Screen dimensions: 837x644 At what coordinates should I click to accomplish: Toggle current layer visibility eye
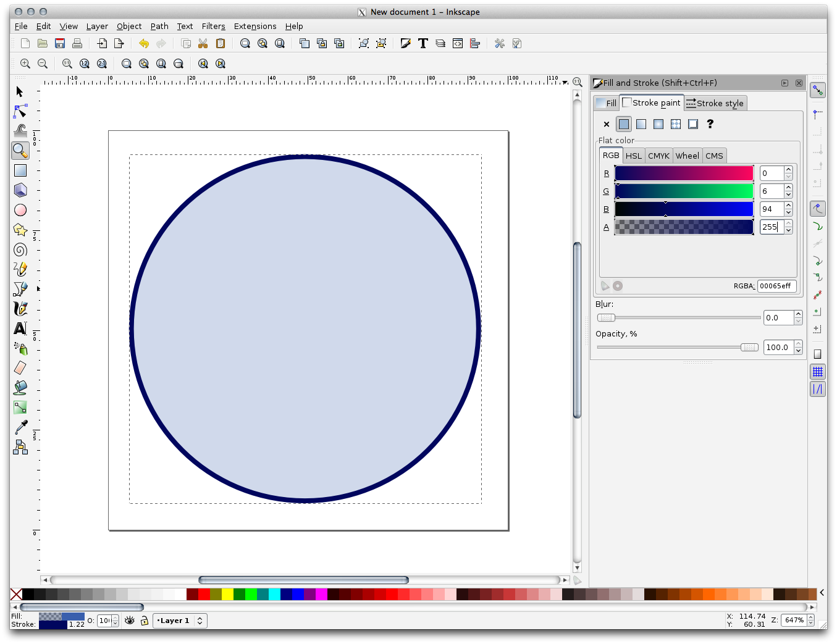(x=130, y=621)
